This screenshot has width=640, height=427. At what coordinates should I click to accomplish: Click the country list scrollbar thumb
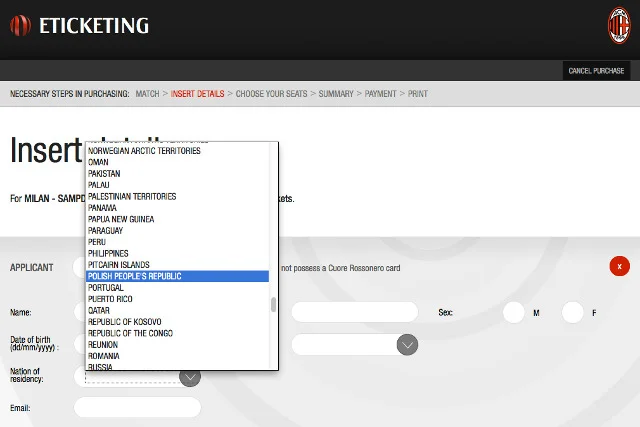(x=273, y=305)
